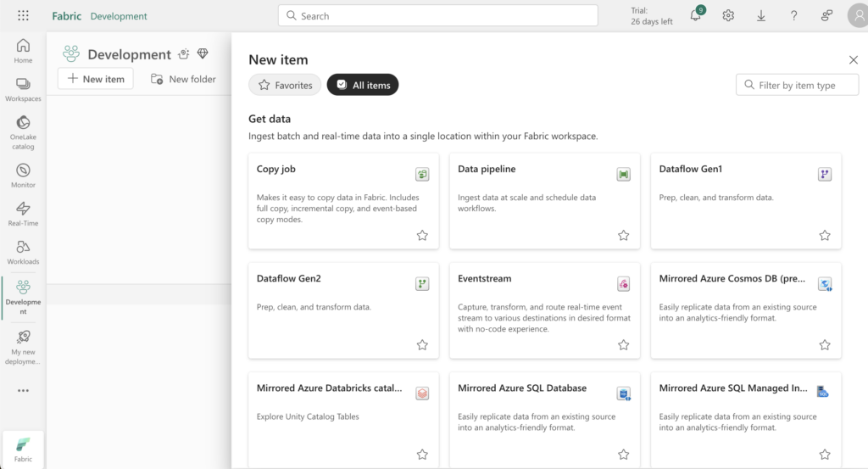
Task: Favorite the Mirrored Azure Cosmos DB item
Action: click(x=825, y=345)
